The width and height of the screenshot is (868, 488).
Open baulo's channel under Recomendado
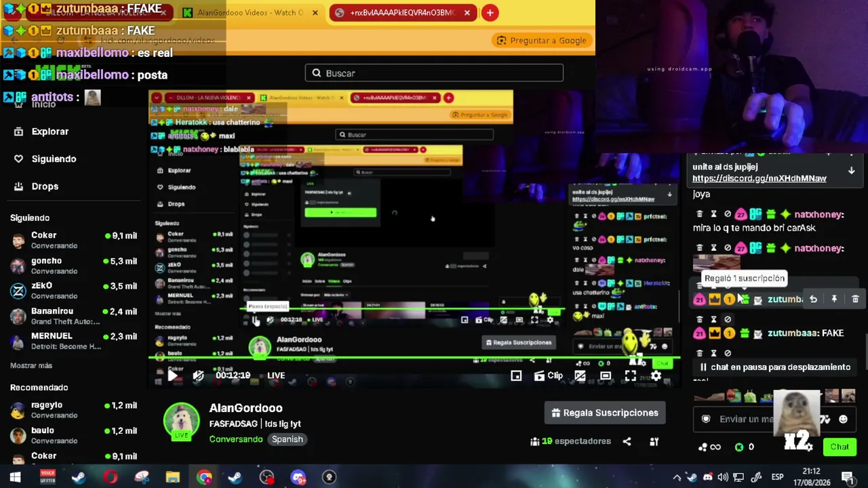[73, 435]
